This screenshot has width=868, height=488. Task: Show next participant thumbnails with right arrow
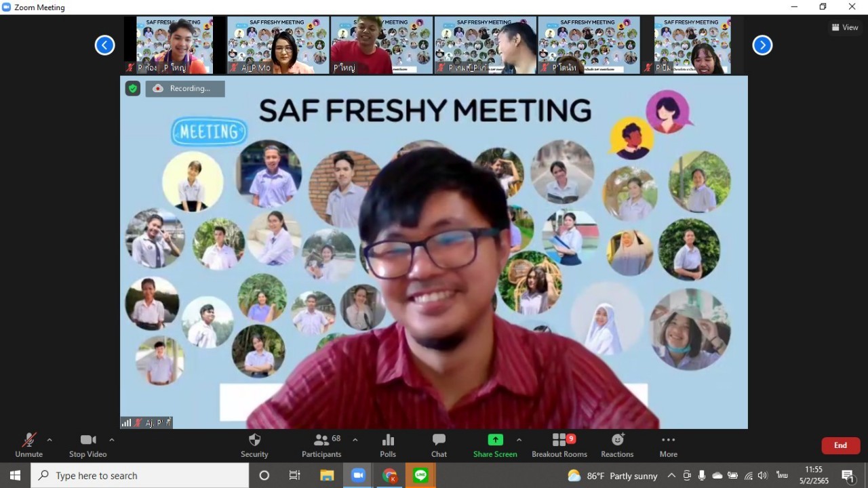click(762, 45)
